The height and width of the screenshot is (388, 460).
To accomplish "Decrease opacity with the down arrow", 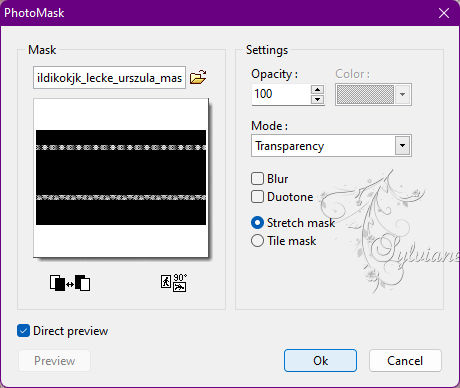I will click(317, 99).
